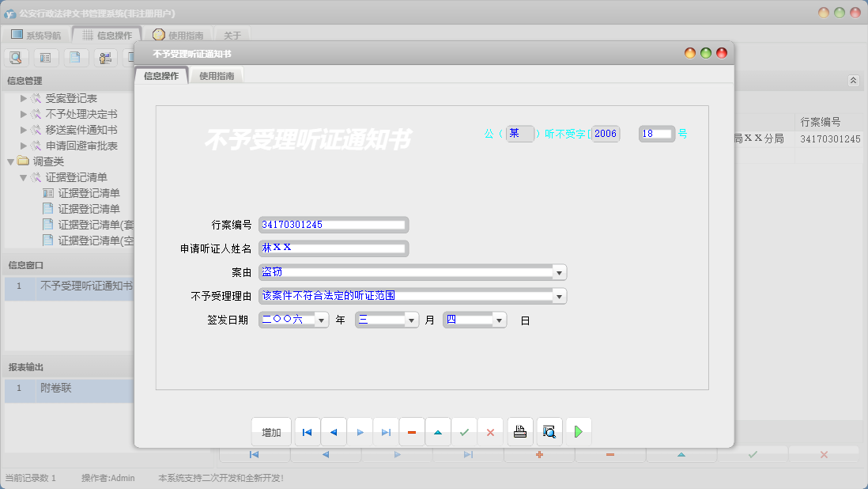Confirm changes with the green checkmark icon
The height and width of the screenshot is (489, 868).
[464, 431]
